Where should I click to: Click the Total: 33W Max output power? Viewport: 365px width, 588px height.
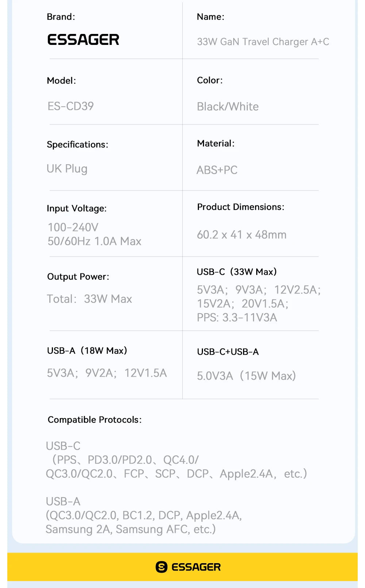click(89, 299)
